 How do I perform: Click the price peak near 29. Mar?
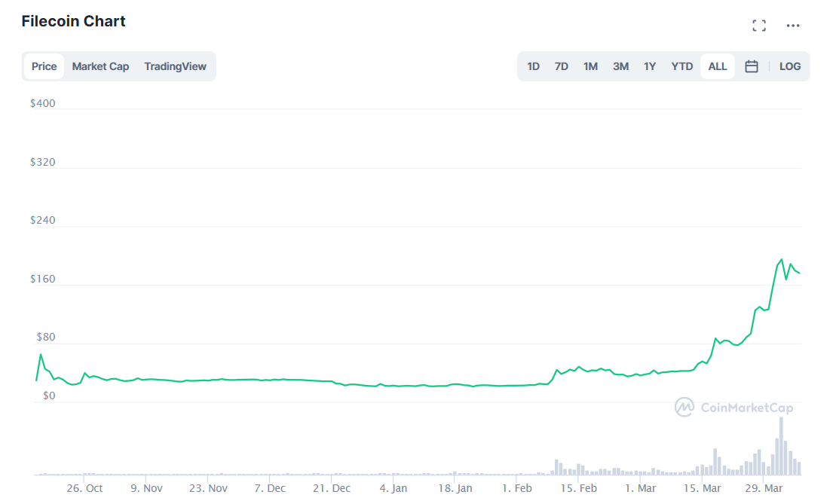coord(781,260)
